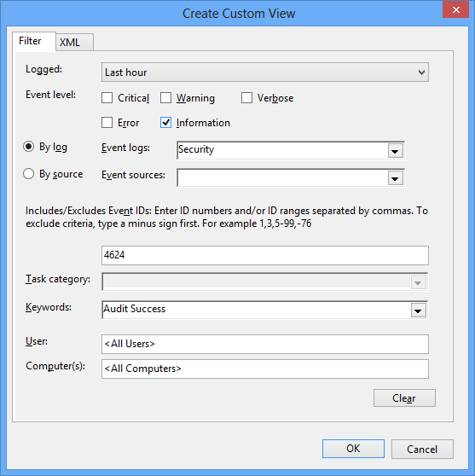Click the User field showing All Users
This screenshot has height=476, width=475.
pos(265,345)
